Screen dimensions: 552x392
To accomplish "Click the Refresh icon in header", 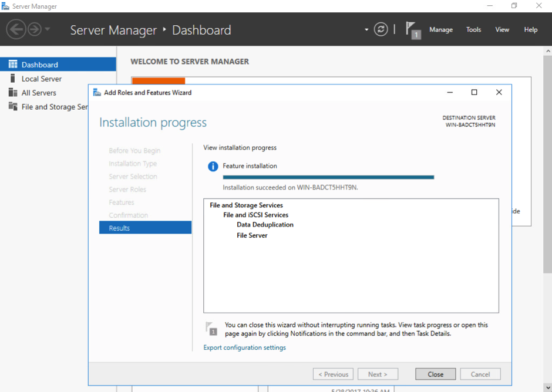I will click(381, 29).
